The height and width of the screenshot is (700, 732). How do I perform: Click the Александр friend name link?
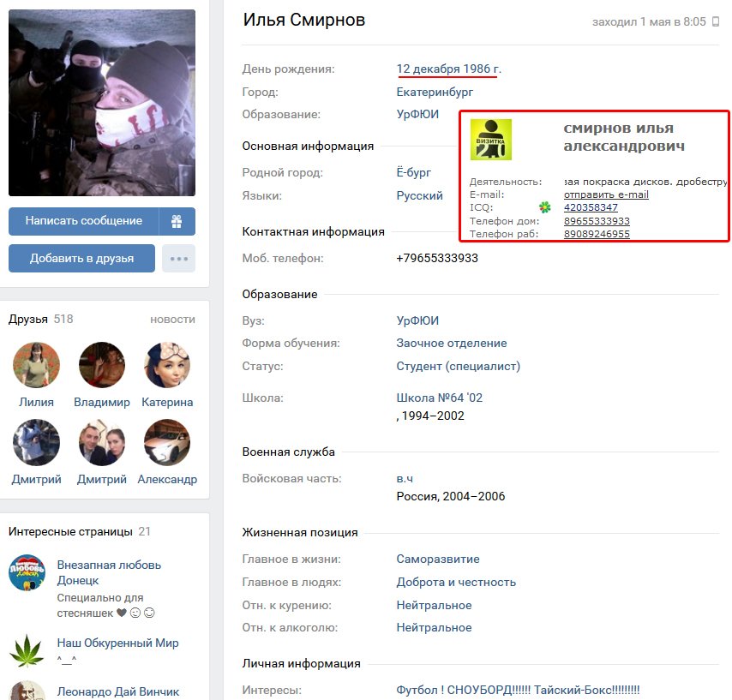pyautogui.click(x=167, y=479)
